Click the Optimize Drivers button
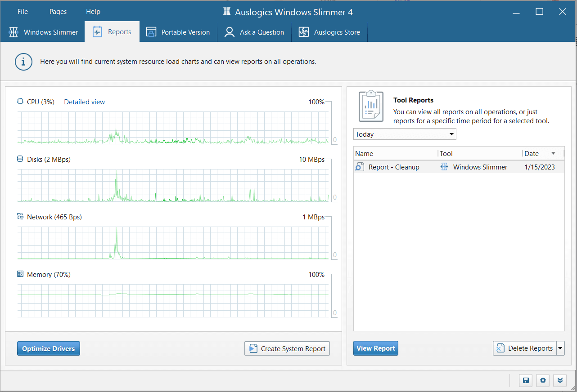Viewport: 577px width, 392px height. (x=49, y=348)
